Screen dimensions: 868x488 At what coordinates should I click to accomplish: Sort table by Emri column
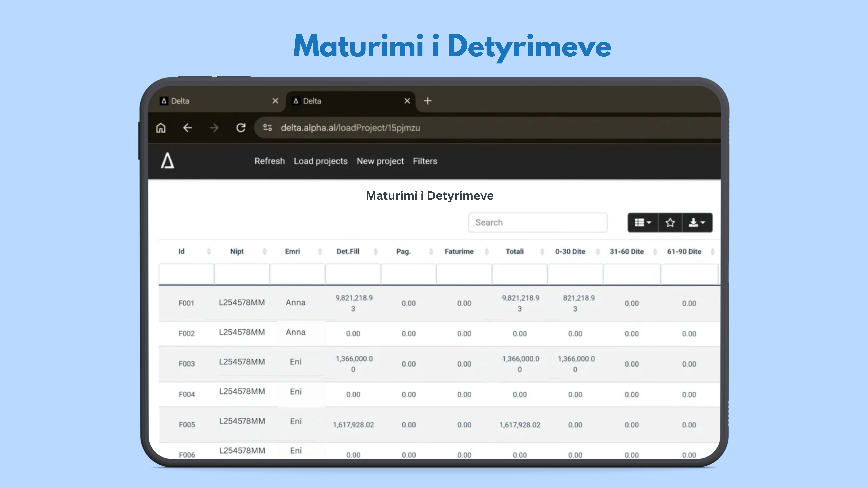click(320, 252)
